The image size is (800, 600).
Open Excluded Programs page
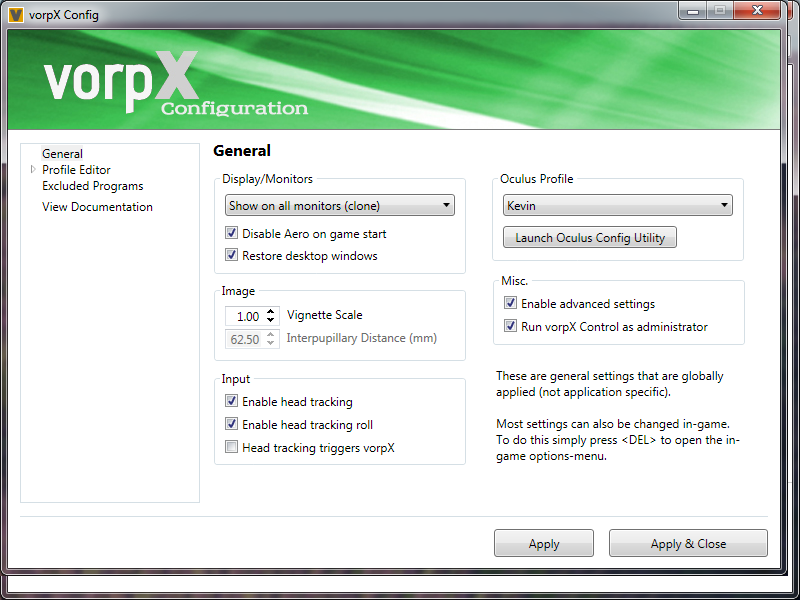[92, 186]
